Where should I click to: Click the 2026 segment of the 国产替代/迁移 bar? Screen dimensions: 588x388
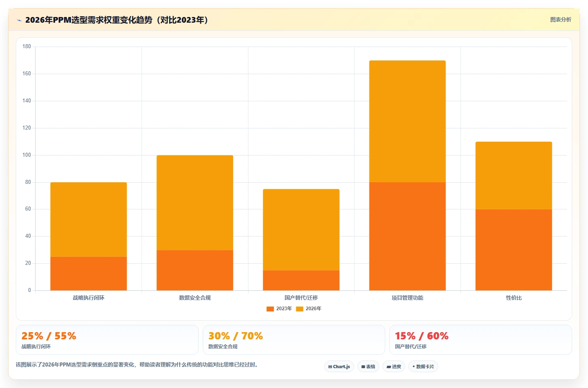(301, 230)
